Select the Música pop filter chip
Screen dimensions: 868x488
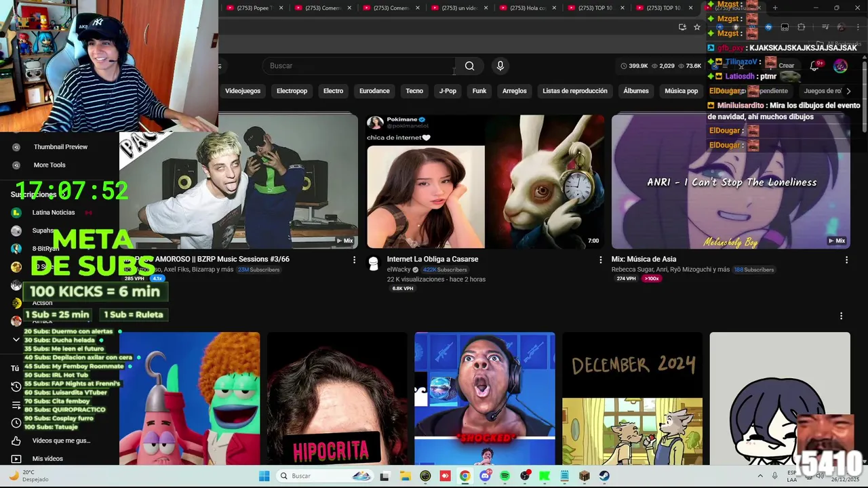682,91
